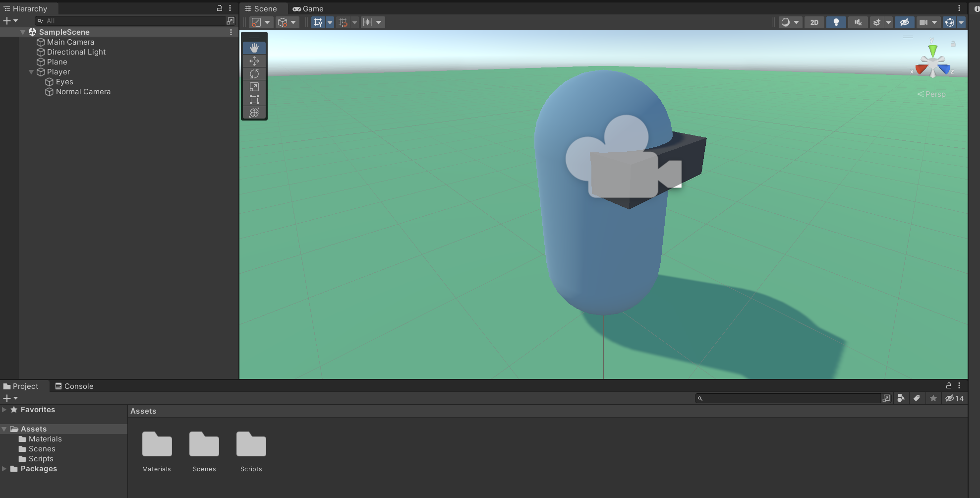Click the green Y axis cone

(933, 50)
